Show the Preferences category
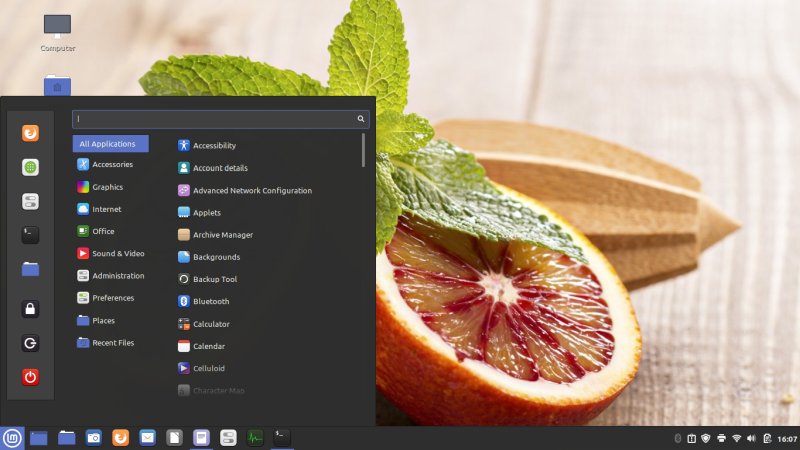Image resolution: width=800 pixels, height=450 pixels. click(112, 298)
